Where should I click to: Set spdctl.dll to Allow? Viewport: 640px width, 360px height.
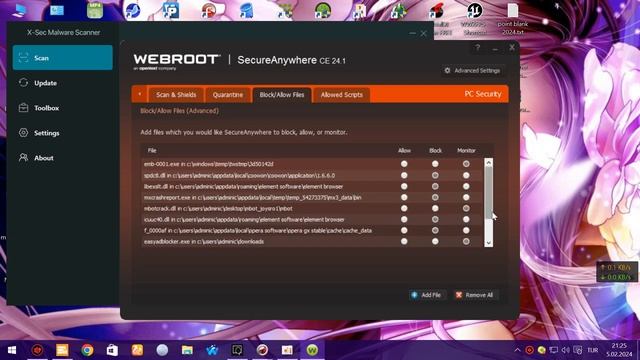pos(404,175)
